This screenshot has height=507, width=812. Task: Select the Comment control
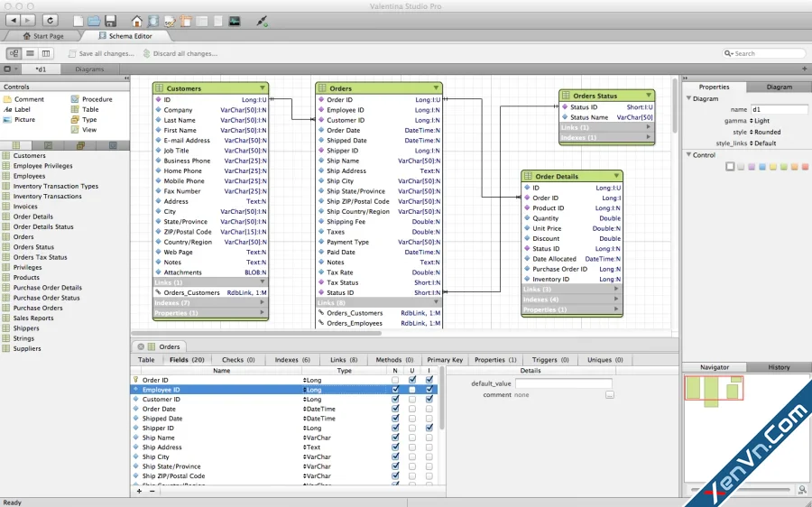tap(23, 99)
